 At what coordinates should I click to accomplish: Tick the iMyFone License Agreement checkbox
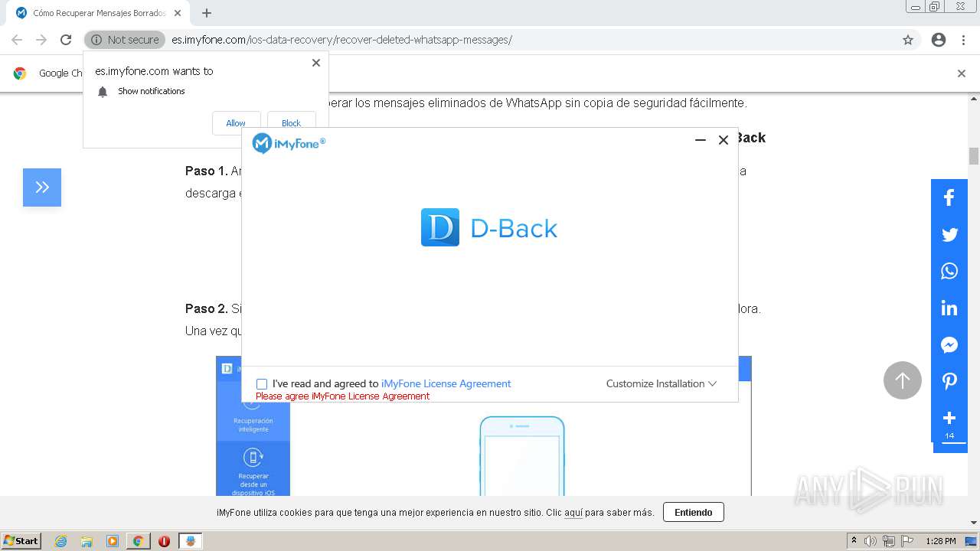tap(262, 384)
